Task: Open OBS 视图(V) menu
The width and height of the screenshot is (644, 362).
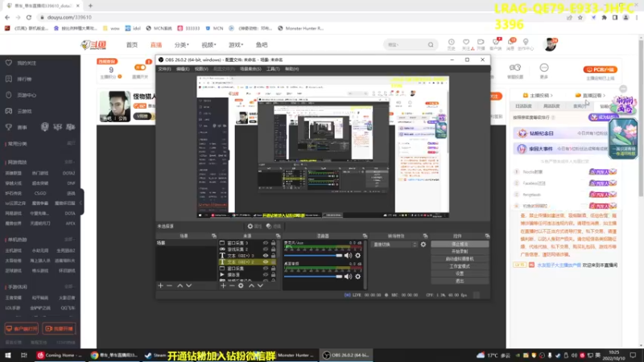Action: pyautogui.click(x=201, y=69)
